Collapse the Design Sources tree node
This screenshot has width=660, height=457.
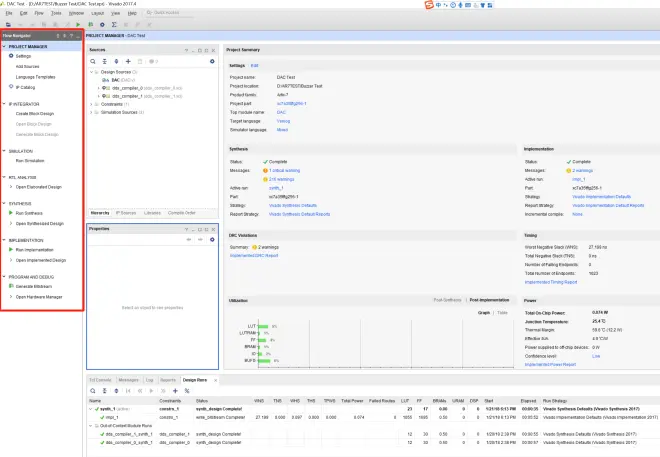coord(91,72)
